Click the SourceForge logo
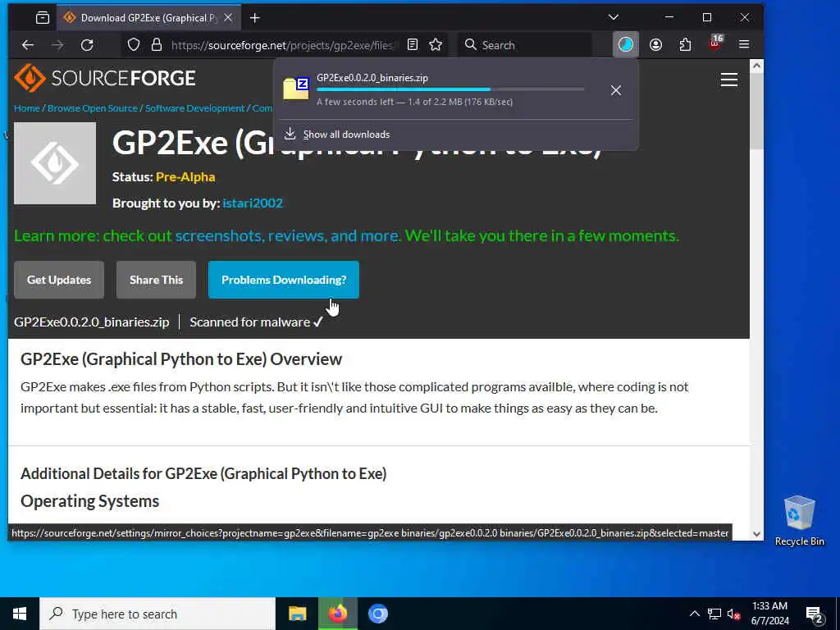 pyautogui.click(x=105, y=78)
